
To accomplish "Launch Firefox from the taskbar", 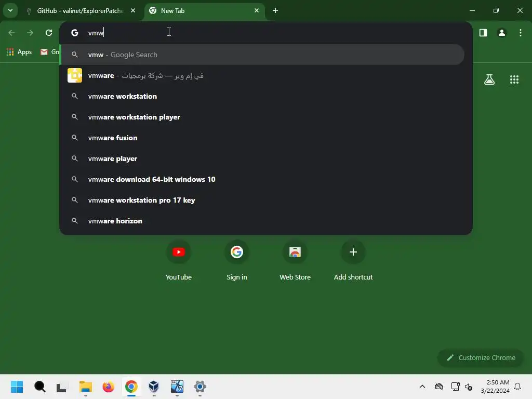I will click(x=108, y=387).
